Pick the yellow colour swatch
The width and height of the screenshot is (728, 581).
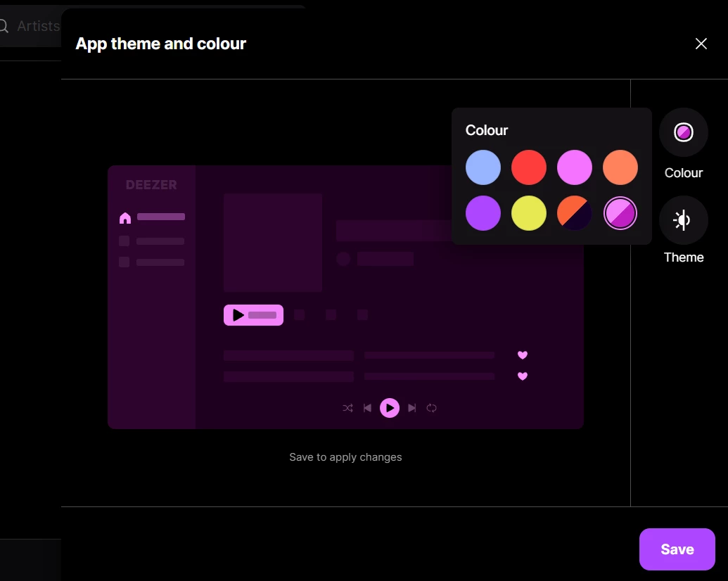pos(529,213)
